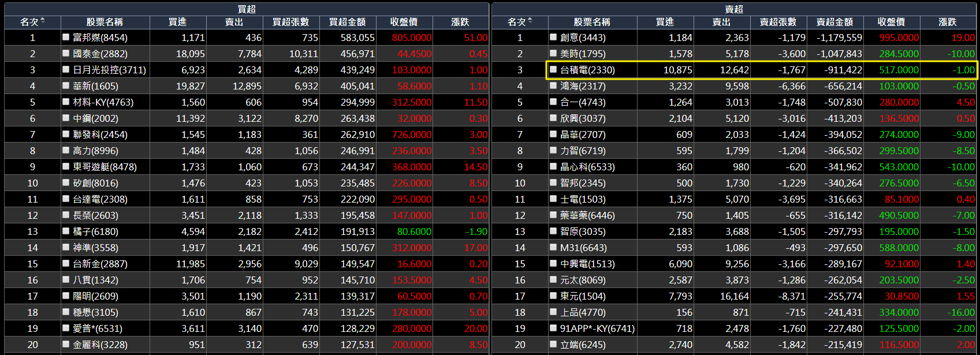The height and width of the screenshot is (355, 980).
Task: Open stock 東元(1504)
Action: (x=583, y=296)
